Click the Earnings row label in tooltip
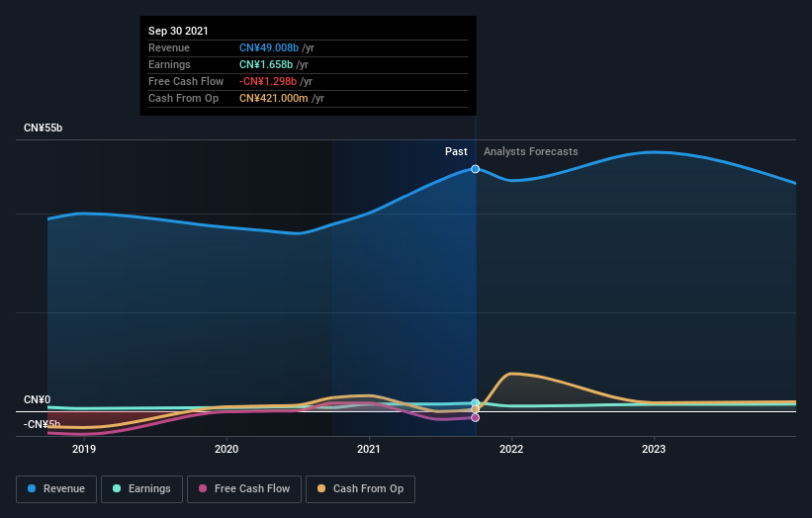Viewport: 812px width, 518px height. (x=169, y=64)
